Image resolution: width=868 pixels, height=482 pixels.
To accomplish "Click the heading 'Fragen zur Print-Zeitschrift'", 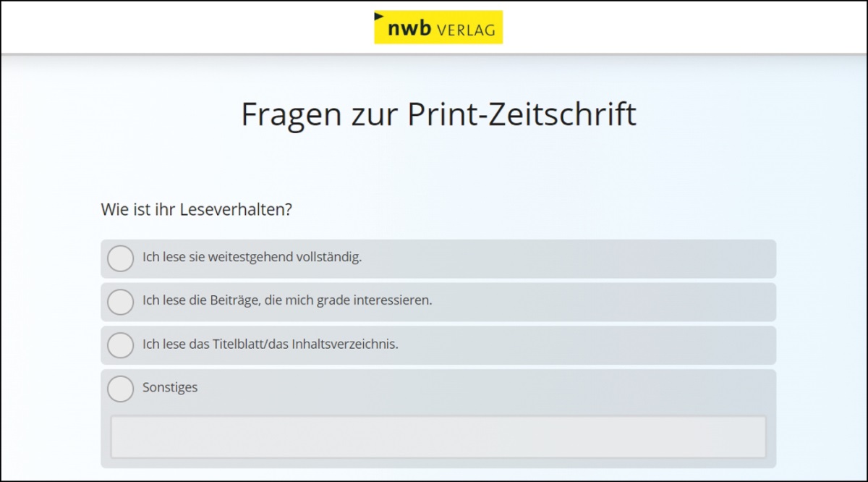I will pyautogui.click(x=438, y=115).
